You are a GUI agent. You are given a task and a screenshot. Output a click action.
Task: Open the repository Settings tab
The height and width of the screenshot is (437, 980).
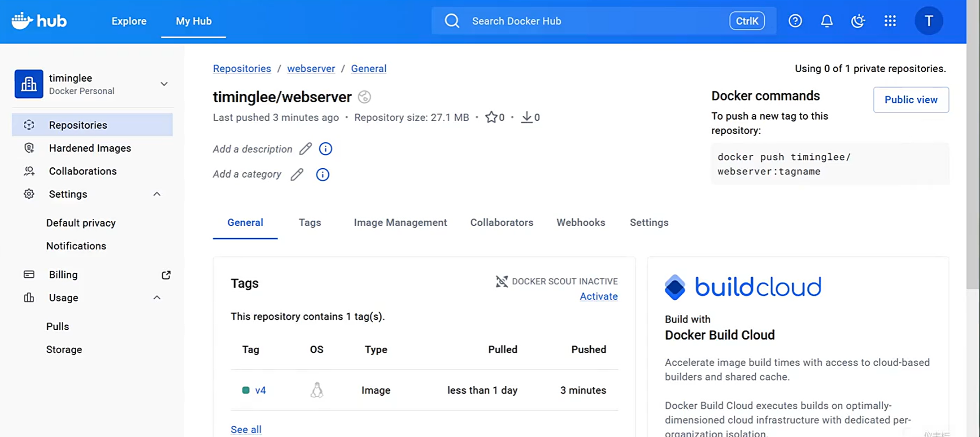tap(649, 223)
